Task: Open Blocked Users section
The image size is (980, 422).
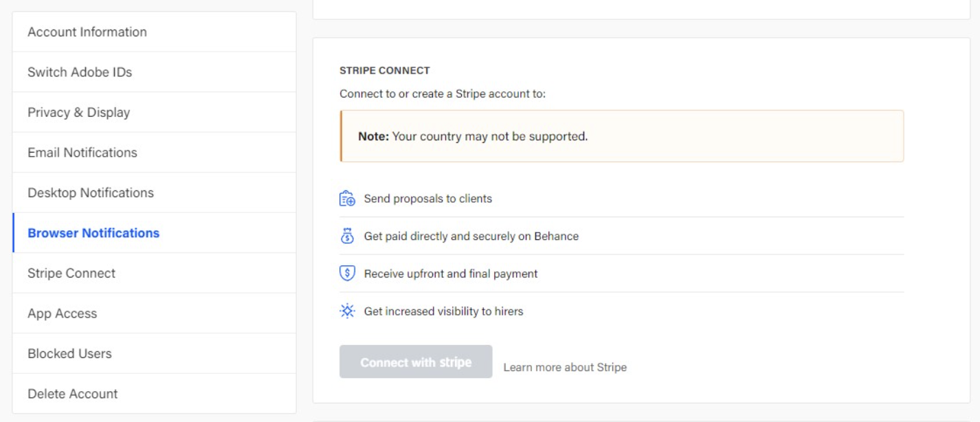Action: point(155,354)
